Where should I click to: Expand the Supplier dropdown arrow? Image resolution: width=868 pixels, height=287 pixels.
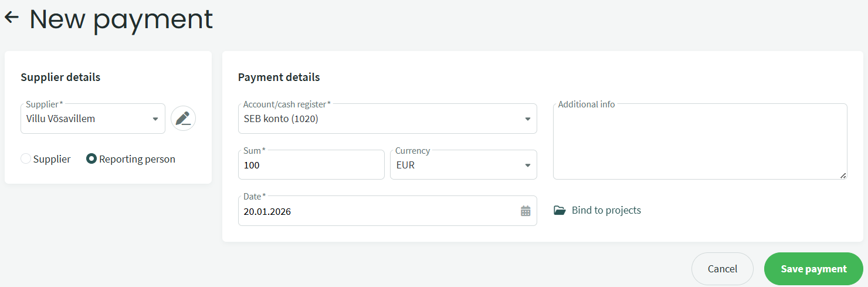155,119
